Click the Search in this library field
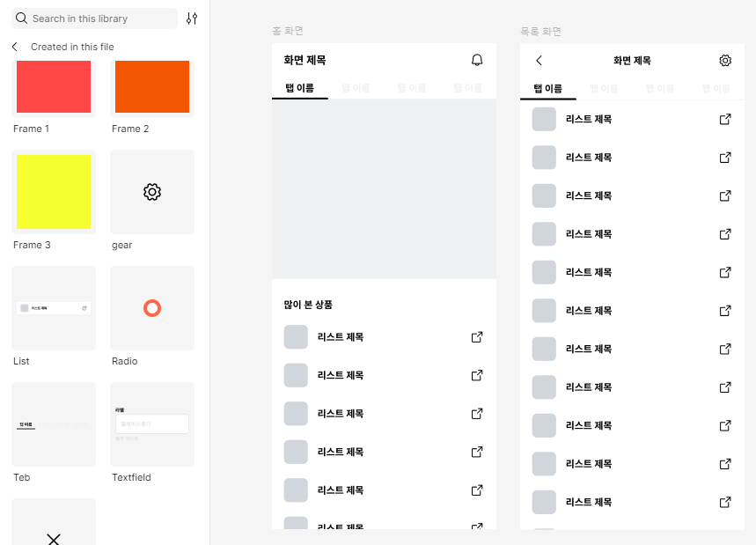This screenshot has height=545, width=756. [94, 18]
